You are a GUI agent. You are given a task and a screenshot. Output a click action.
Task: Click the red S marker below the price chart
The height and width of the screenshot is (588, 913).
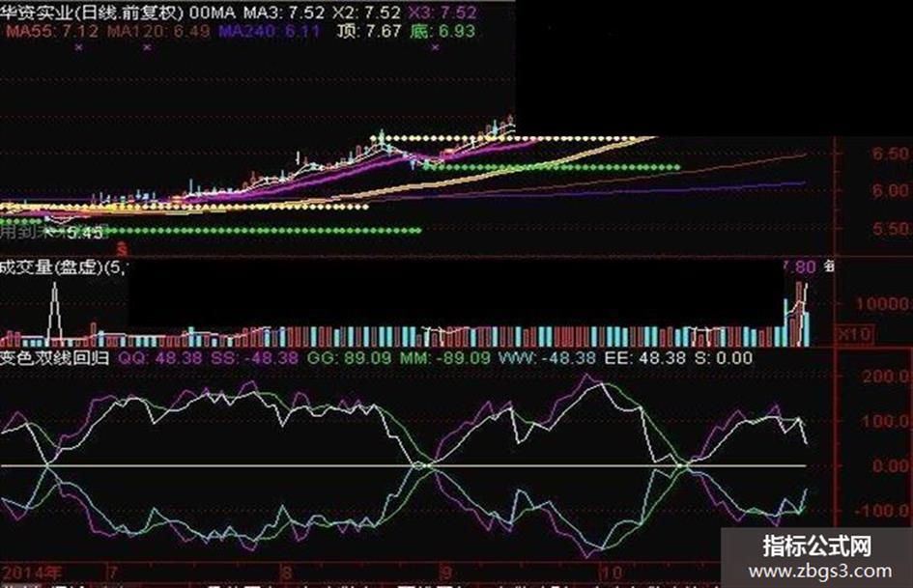tap(122, 251)
